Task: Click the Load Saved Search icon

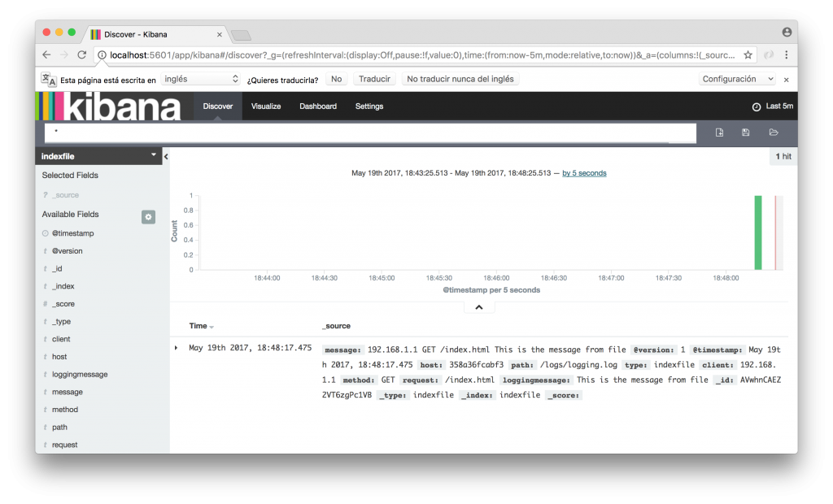Action: coord(774,133)
